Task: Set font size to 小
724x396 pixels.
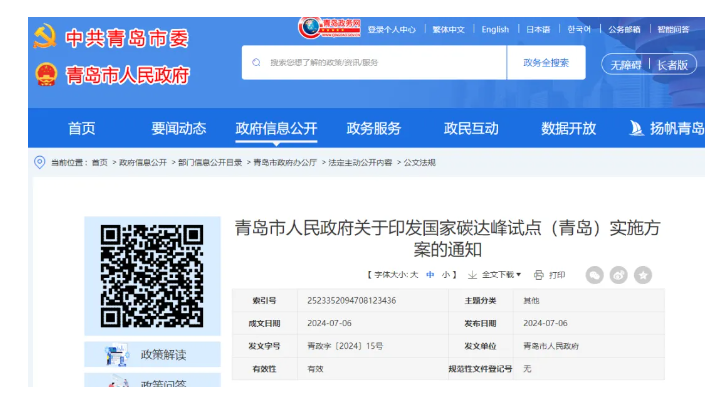Action: click(446, 275)
